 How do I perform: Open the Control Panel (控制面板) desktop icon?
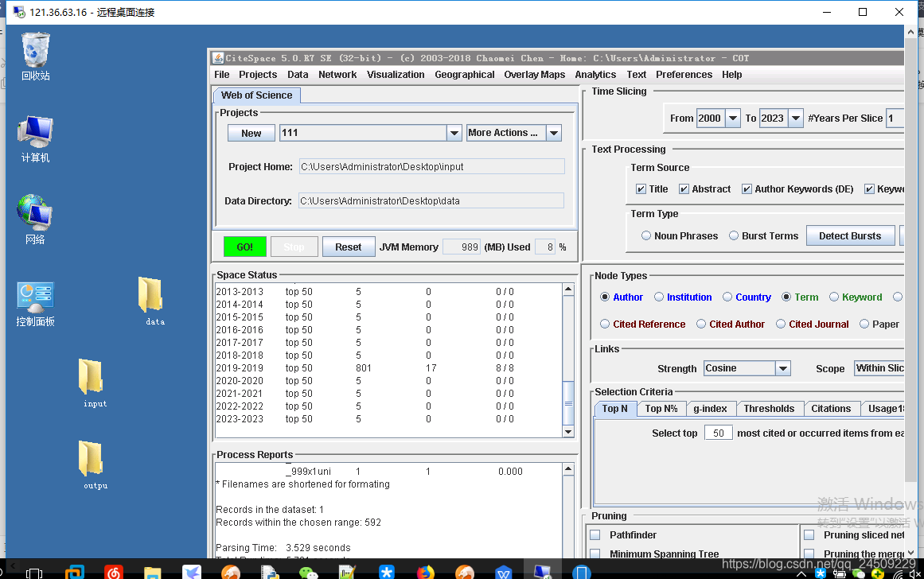tap(35, 304)
